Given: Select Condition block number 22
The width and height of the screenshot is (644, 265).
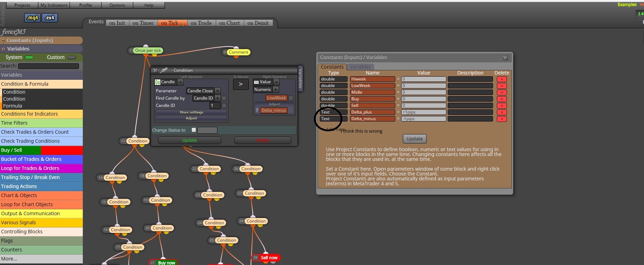Looking at the screenshot, I should (209, 169).
